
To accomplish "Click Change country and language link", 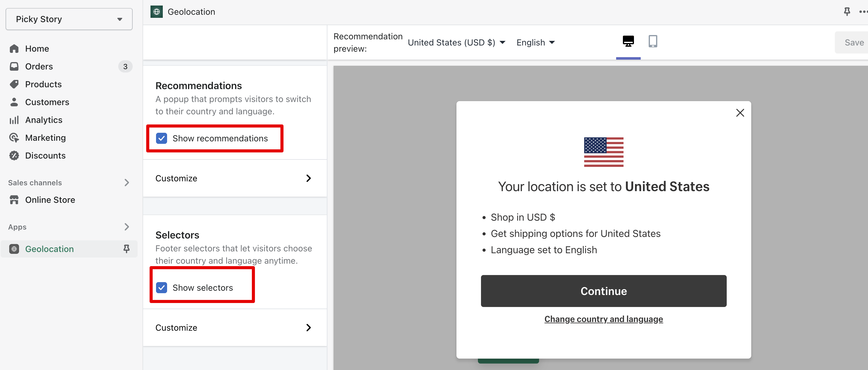I will [x=604, y=319].
